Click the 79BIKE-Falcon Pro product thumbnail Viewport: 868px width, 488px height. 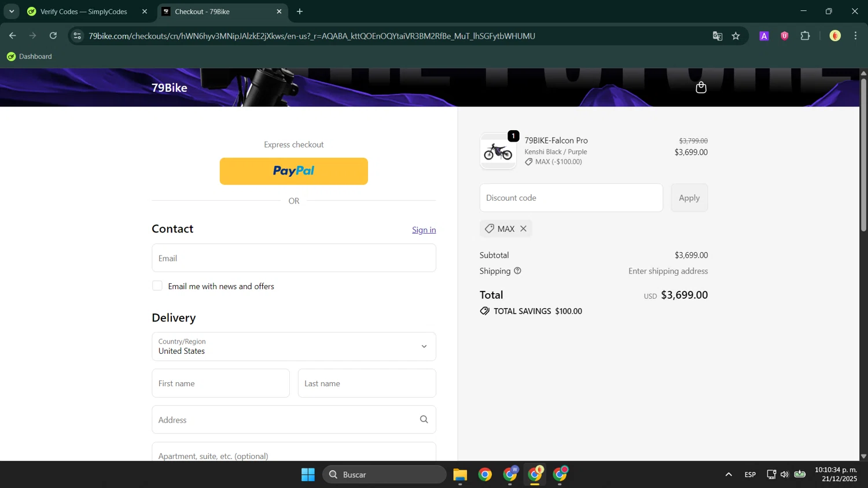498,151
